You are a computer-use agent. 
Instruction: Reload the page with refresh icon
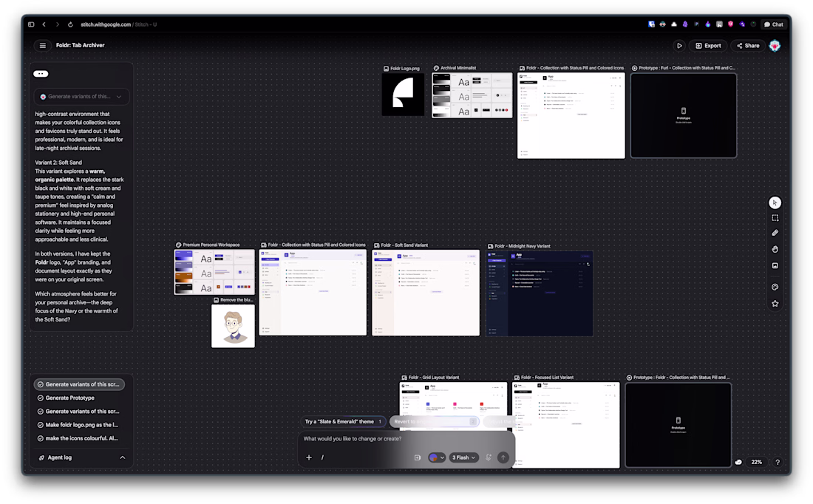tap(70, 24)
